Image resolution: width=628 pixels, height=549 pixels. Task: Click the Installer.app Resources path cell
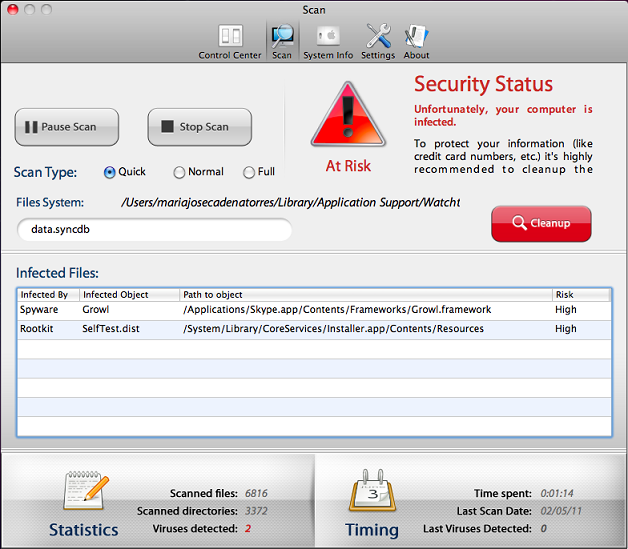pos(333,329)
